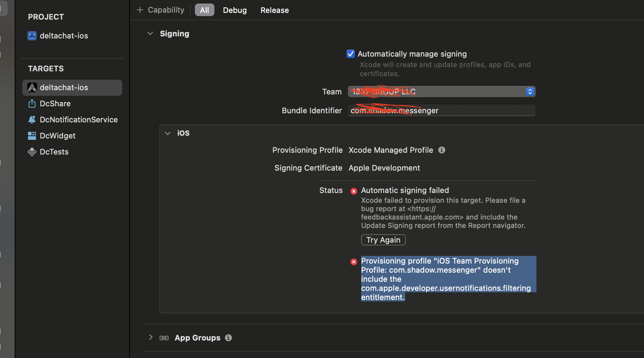Select the DcNotificationService bell icon

click(32, 120)
